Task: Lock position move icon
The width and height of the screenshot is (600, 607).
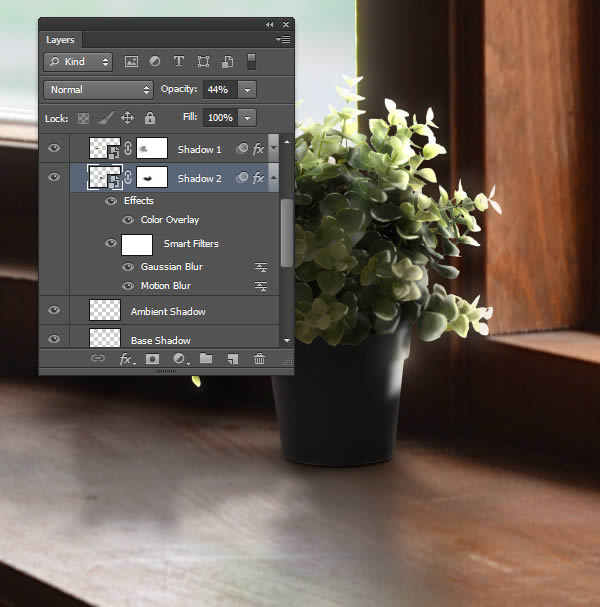Action: coord(127,118)
